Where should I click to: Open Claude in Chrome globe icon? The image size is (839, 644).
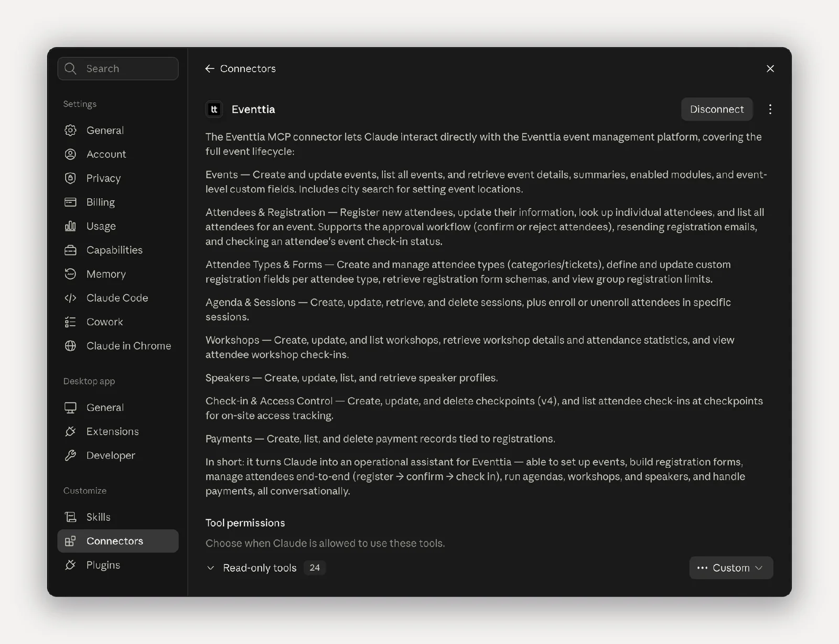pos(70,346)
